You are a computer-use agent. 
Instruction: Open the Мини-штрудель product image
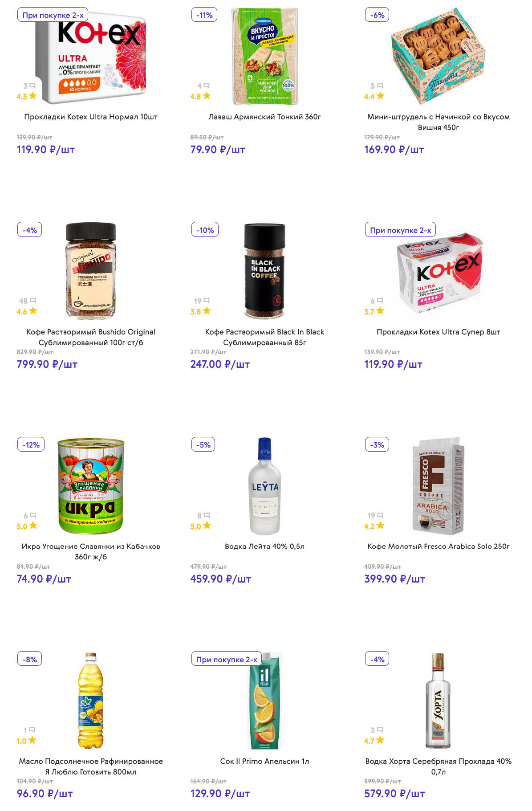[x=438, y=56]
